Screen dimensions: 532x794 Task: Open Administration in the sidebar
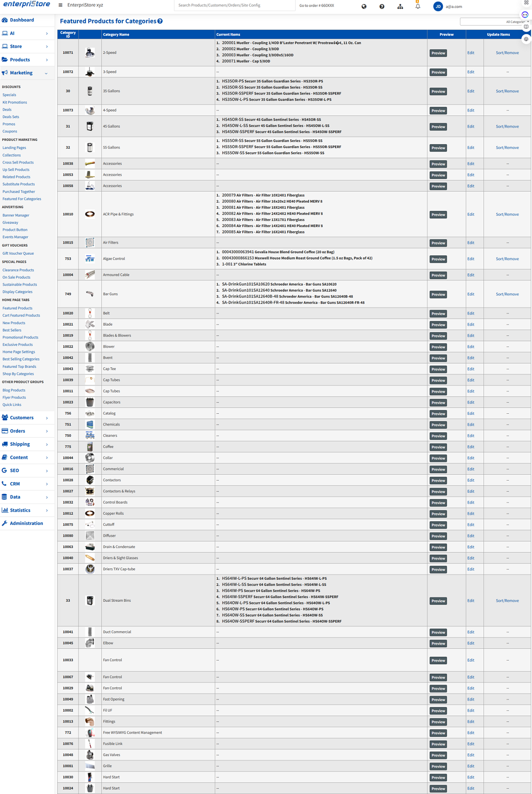tap(26, 523)
